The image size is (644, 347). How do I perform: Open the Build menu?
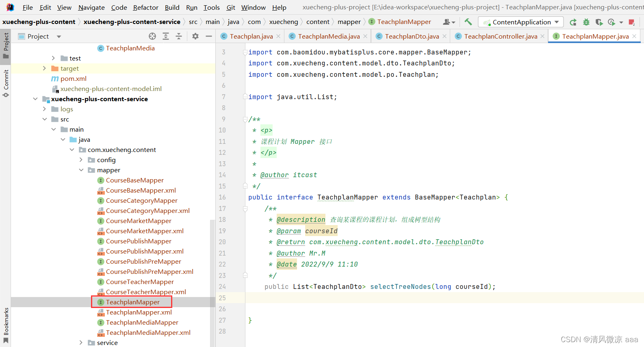point(172,7)
